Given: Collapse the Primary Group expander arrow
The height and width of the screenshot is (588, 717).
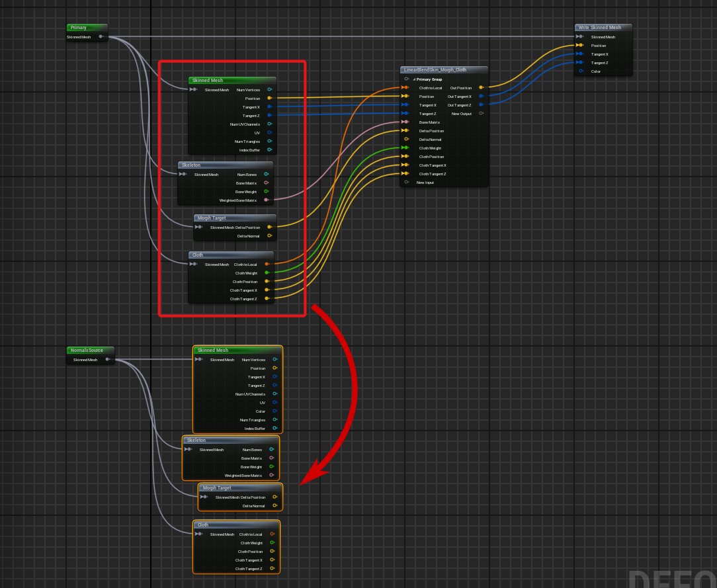Looking at the screenshot, I should [x=414, y=79].
